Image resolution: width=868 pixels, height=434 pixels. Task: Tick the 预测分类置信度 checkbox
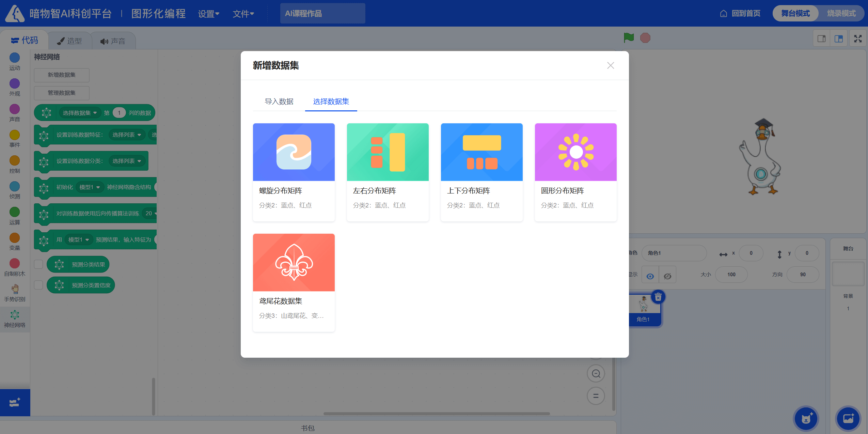[38, 285]
